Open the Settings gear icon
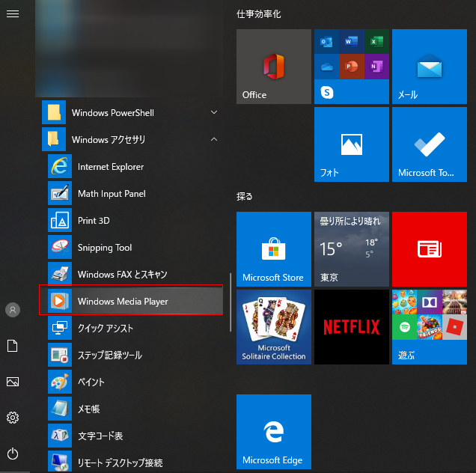476x473 pixels. click(13, 418)
